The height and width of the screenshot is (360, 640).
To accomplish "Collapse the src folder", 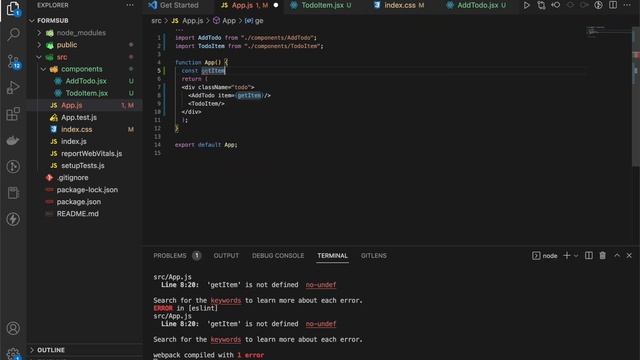I will pyautogui.click(x=39, y=57).
